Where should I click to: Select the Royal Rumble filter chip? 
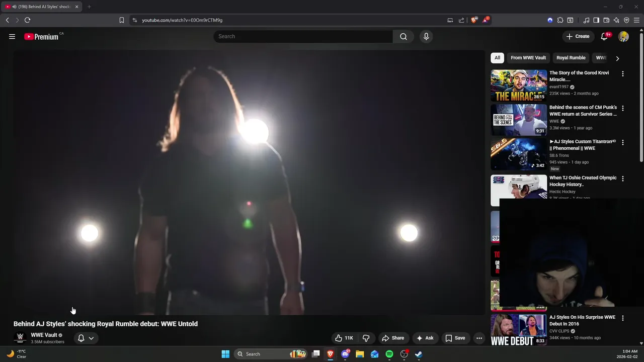click(x=571, y=58)
